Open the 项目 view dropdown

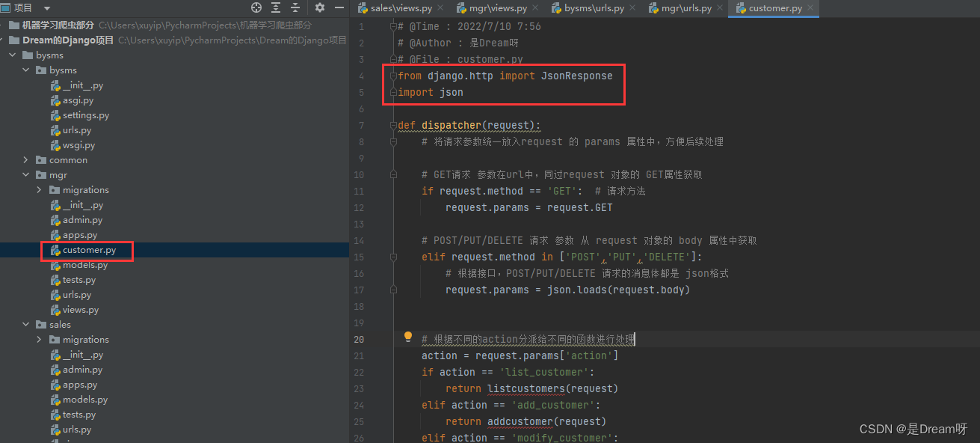click(46, 7)
